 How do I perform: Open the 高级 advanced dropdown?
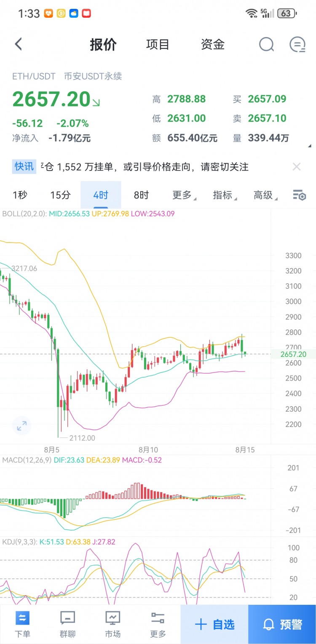point(264,195)
